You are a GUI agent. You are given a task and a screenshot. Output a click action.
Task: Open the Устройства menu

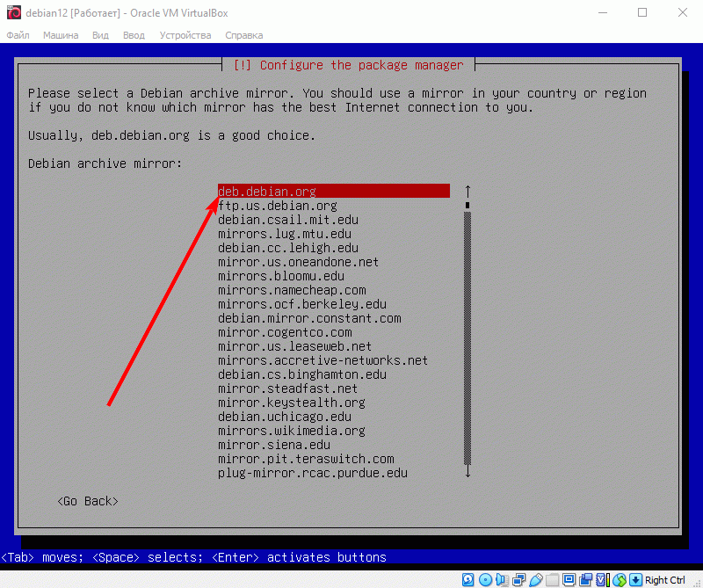185,35
